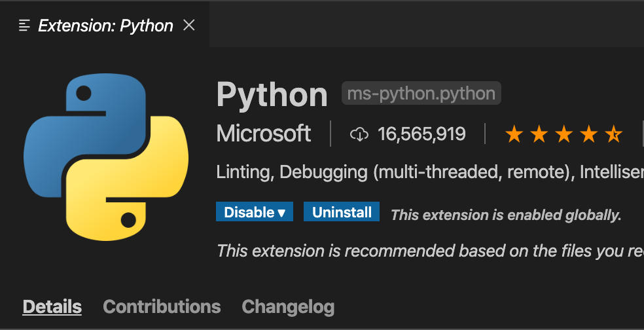This screenshot has height=330, width=644.
Task: Click the "enabled globally" status text
Action: tap(506, 215)
